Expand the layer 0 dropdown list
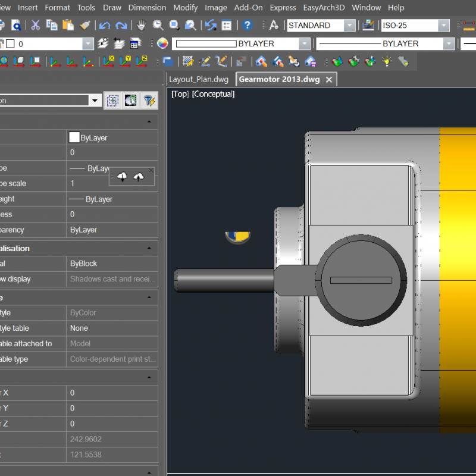The width and height of the screenshot is (476, 476). pos(88,44)
